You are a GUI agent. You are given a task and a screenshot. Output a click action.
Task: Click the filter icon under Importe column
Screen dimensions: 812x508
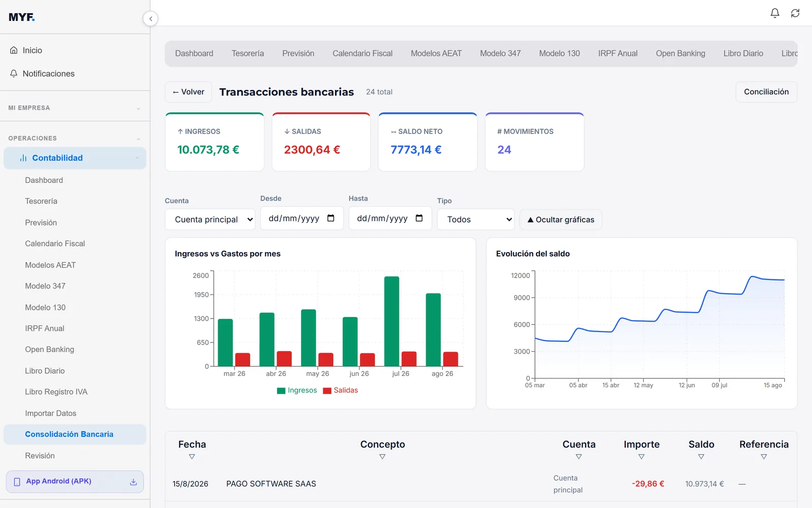(641, 457)
